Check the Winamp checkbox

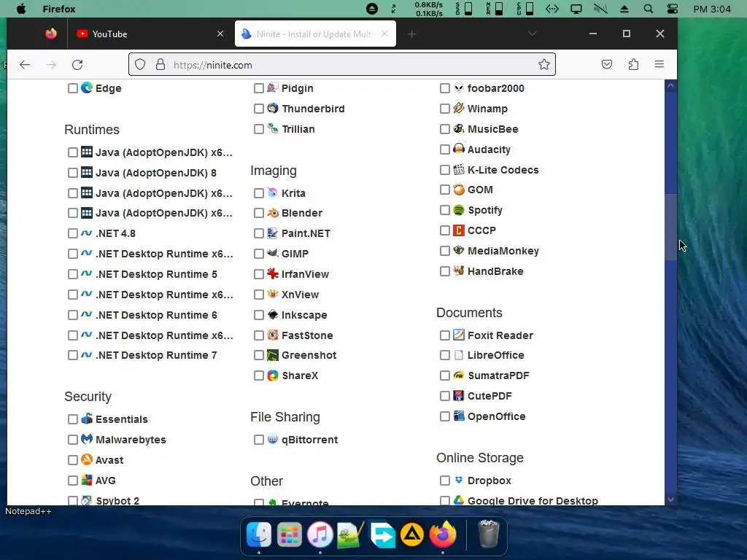pyautogui.click(x=444, y=109)
